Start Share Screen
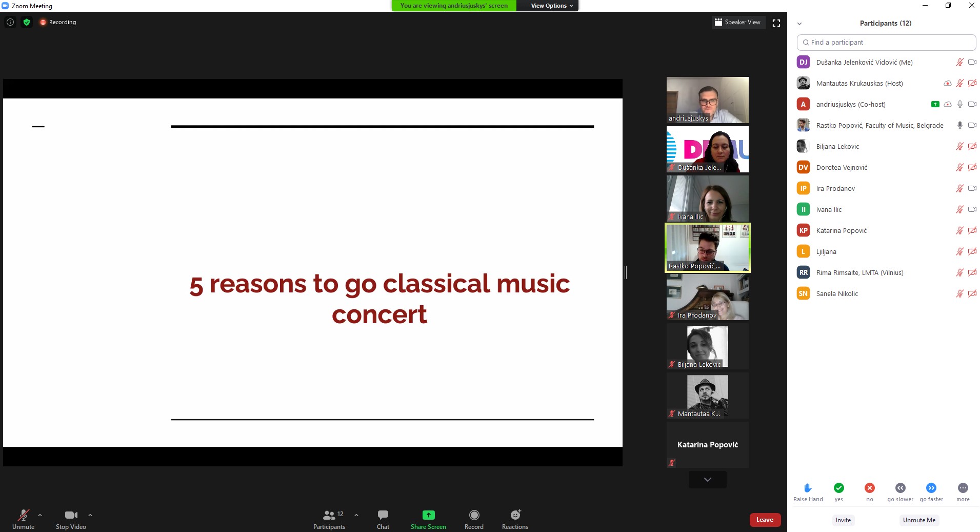Screen dimensions: 980x532 428,519
